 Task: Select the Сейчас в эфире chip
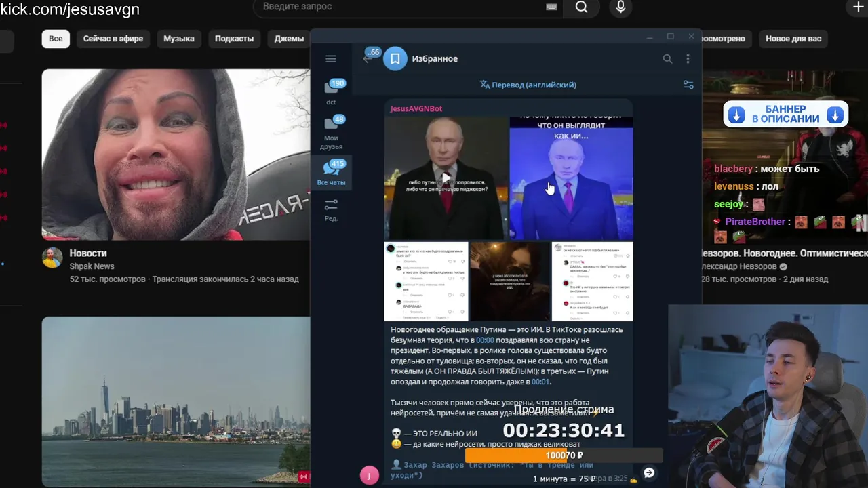coord(113,39)
